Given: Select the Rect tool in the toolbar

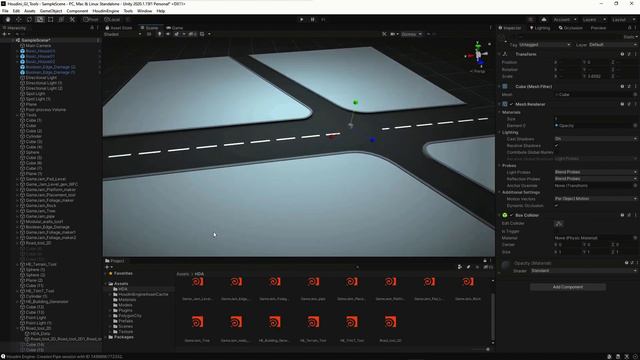Looking at the screenshot, I should (x=51, y=20).
